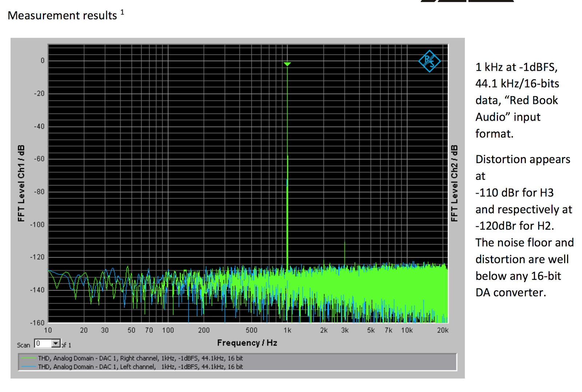
Task: Click the '-100' level axis tick label
Action: [37, 225]
